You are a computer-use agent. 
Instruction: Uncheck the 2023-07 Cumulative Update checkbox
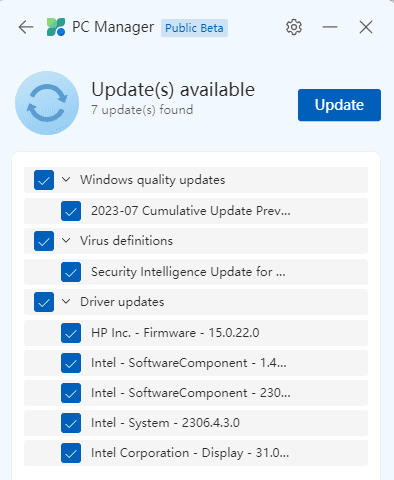click(x=71, y=211)
